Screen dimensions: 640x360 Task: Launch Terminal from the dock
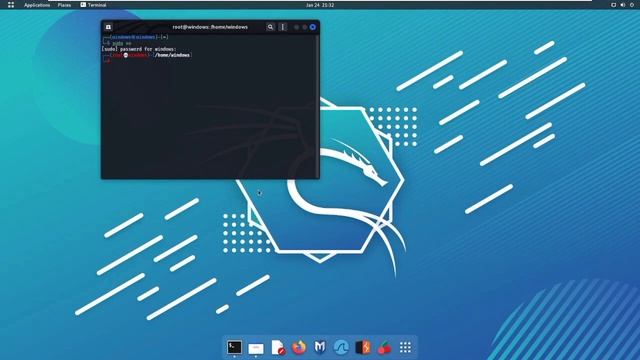[x=234, y=347]
